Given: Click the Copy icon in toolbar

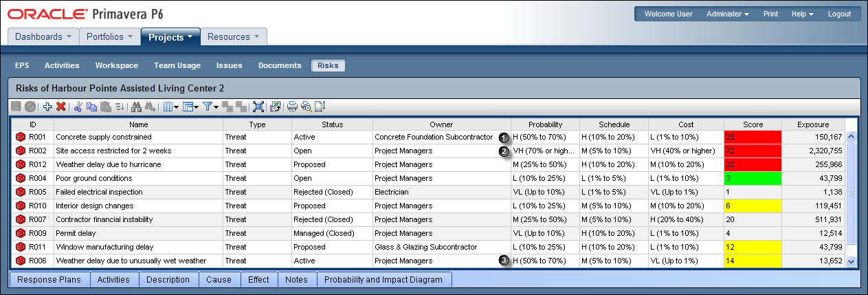Looking at the screenshot, I should point(91,107).
